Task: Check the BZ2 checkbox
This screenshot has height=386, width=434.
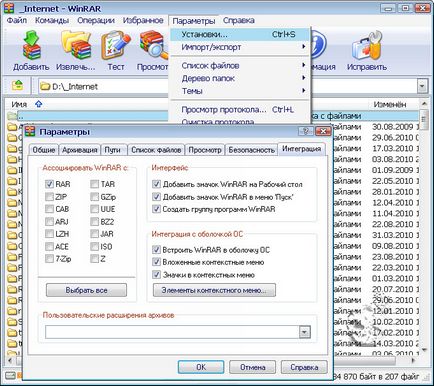Action: (95, 221)
